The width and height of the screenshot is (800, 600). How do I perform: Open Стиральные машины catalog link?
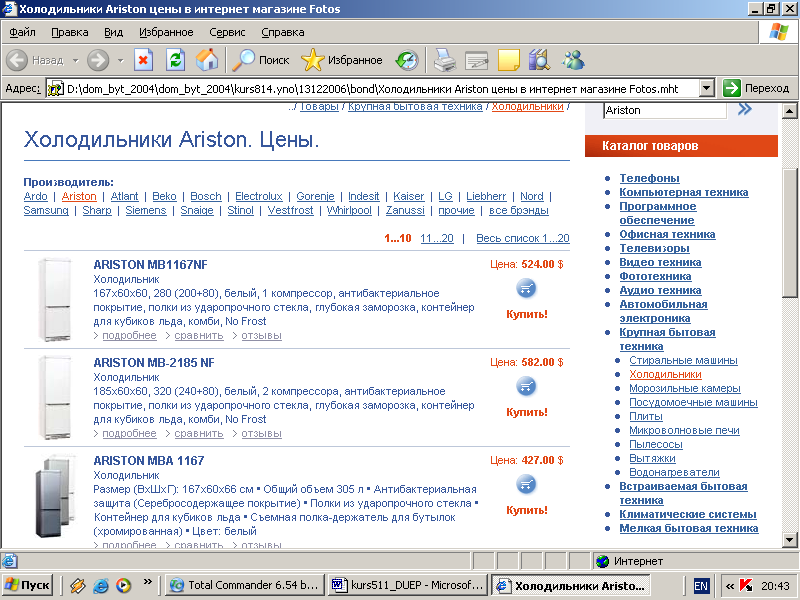(683, 360)
